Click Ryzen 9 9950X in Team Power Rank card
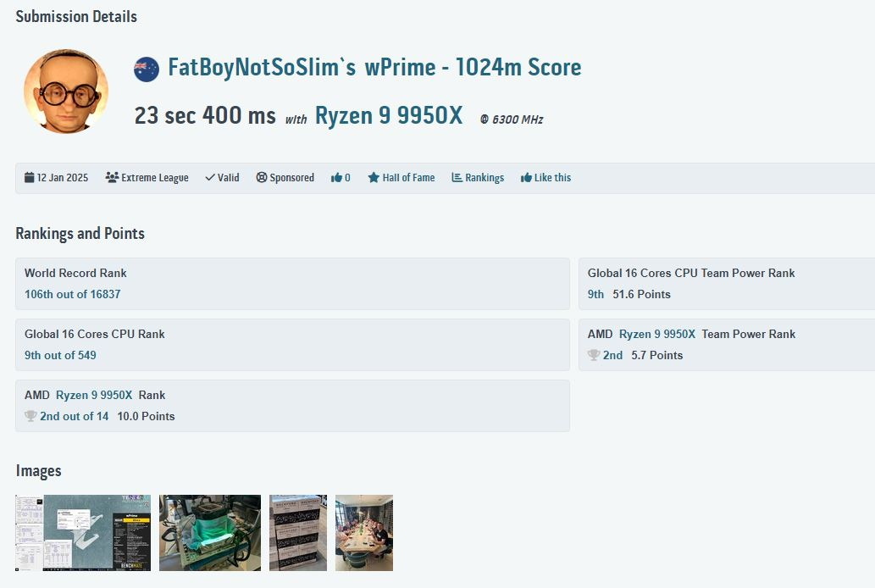The height and width of the screenshot is (588, 875). click(x=656, y=334)
